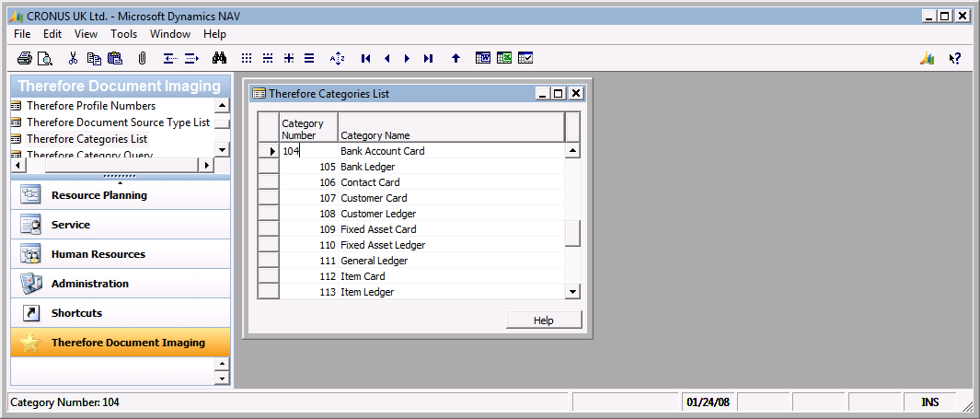Open the Edit menu
Image resolution: width=980 pixels, height=419 pixels.
pos(52,34)
